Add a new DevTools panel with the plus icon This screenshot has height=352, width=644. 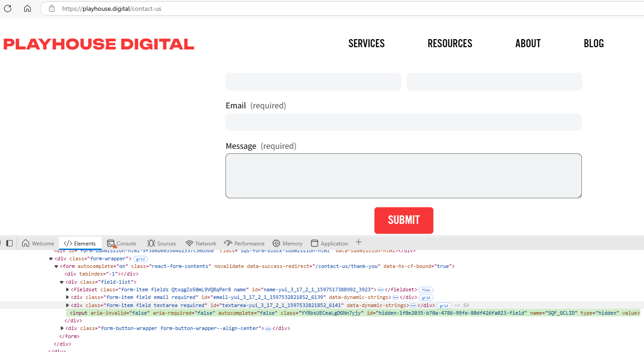359,242
